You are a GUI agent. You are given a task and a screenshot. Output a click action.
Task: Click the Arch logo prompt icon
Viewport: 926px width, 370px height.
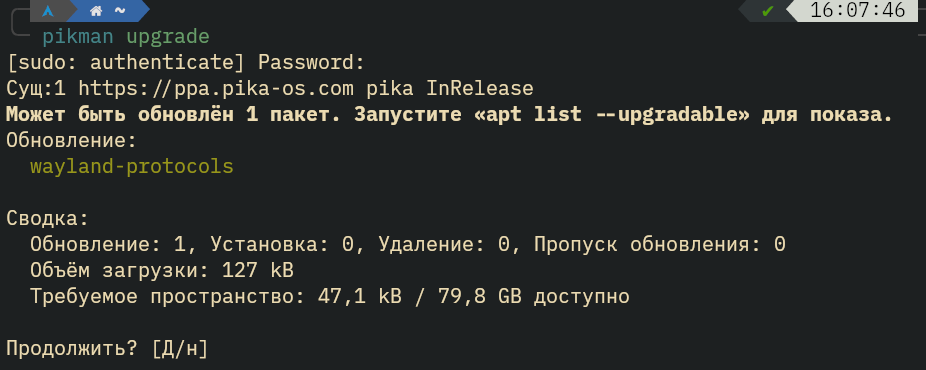[48, 11]
